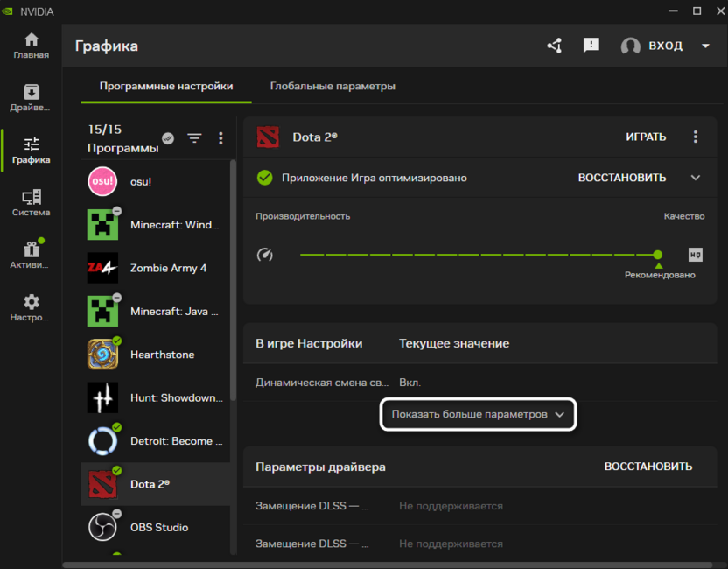Click the programs list vertical scrollbar
This screenshot has width=728, height=569.
click(233, 280)
